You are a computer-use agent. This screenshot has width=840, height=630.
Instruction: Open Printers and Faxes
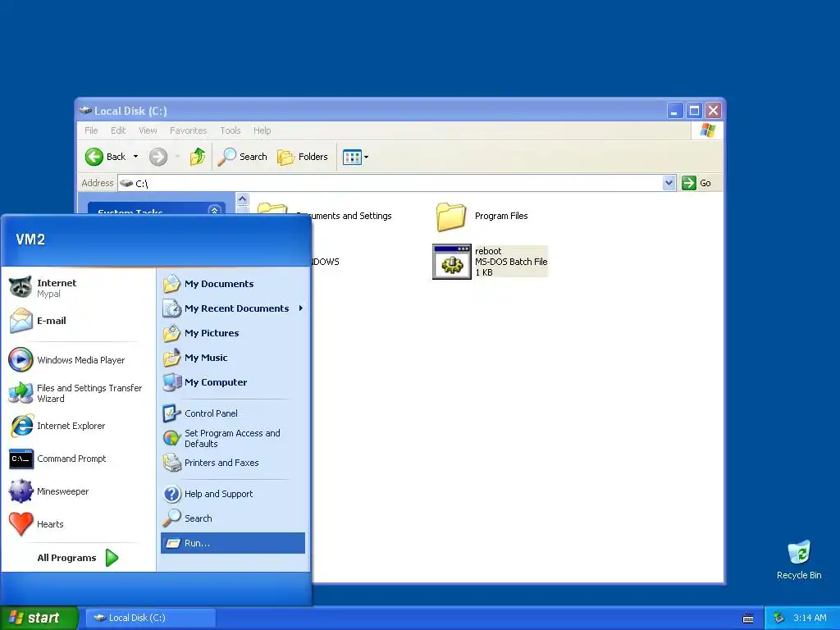232,463
